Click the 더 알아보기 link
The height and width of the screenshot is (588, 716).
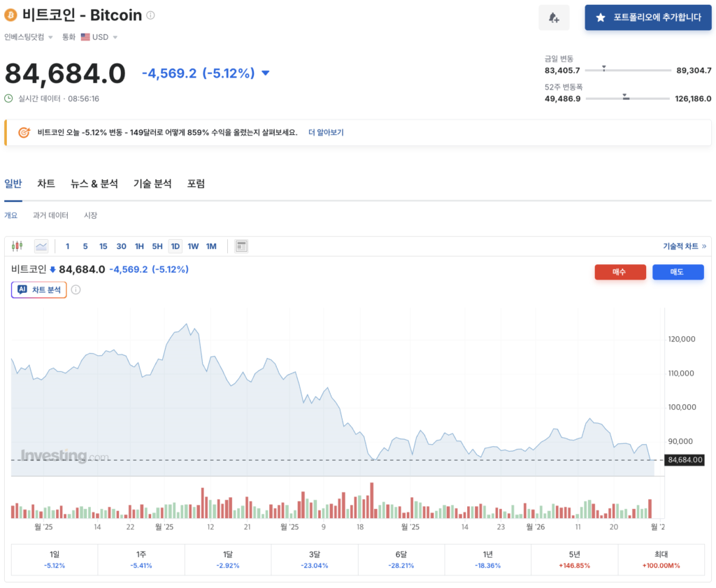pos(326,132)
